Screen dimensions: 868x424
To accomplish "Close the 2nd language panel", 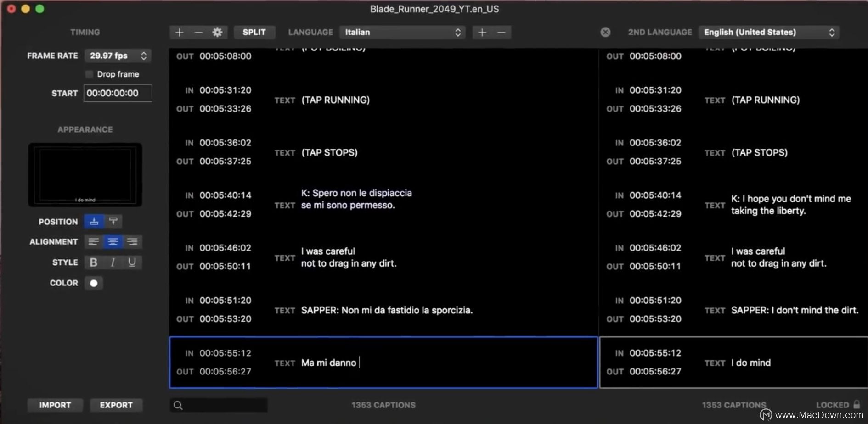I will (605, 32).
